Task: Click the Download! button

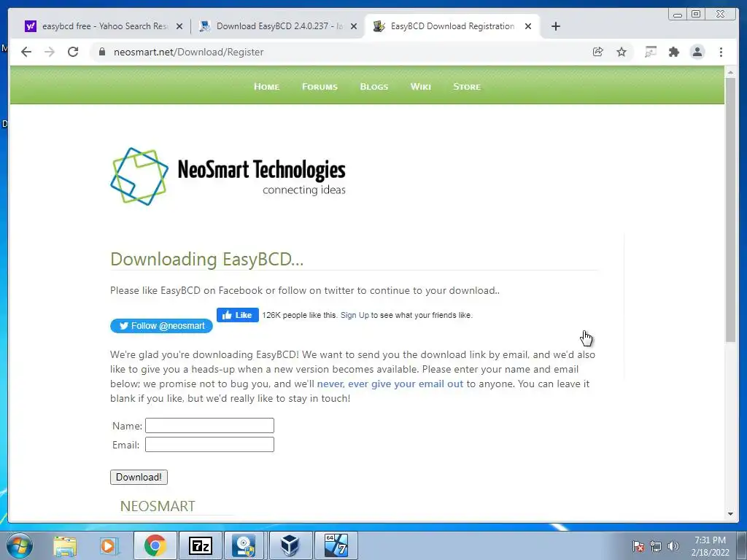Action: click(x=139, y=477)
